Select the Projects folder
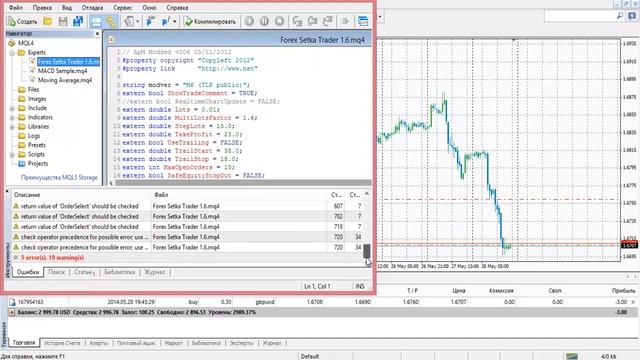 (x=38, y=164)
